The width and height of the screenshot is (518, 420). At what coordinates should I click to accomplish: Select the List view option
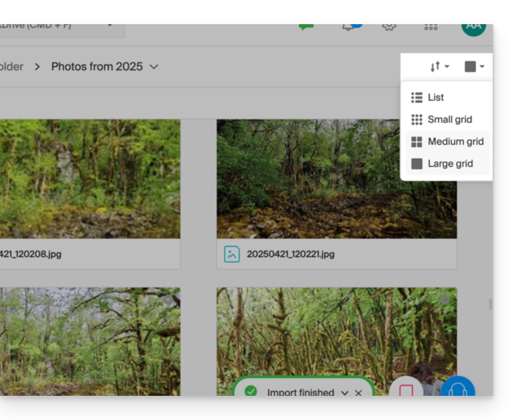tap(446, 97)
